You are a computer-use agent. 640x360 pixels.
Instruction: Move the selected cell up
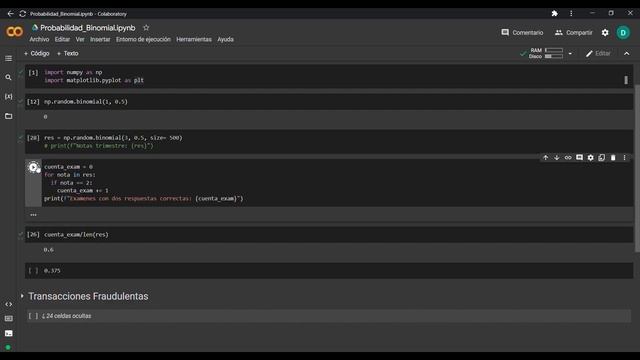coord(545,158)
